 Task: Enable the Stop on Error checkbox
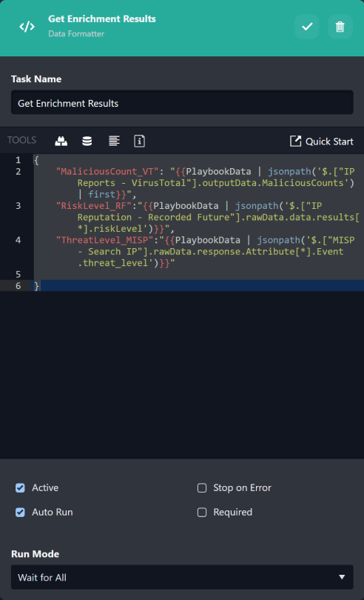point(202,488)
